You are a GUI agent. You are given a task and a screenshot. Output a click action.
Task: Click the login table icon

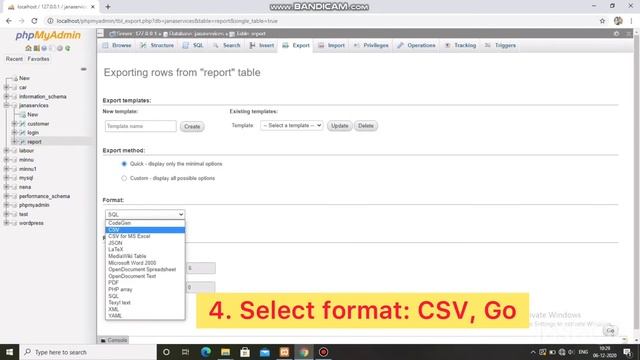[x=22, y=133]
